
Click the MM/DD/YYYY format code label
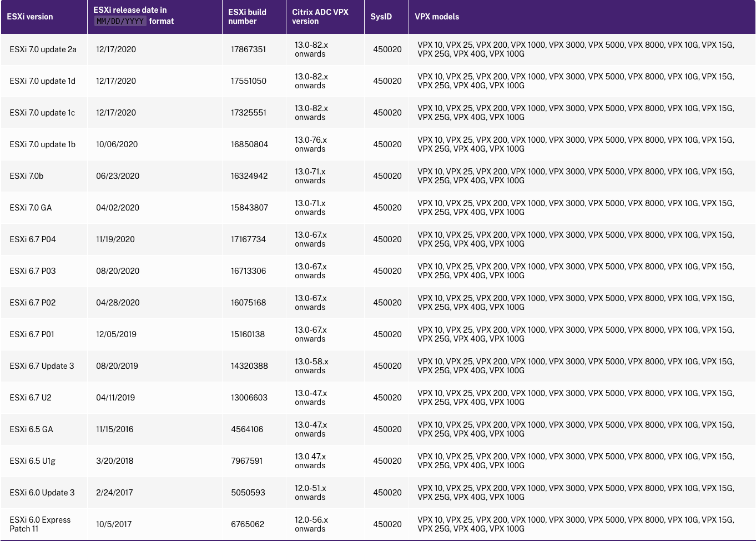(120, 21)
